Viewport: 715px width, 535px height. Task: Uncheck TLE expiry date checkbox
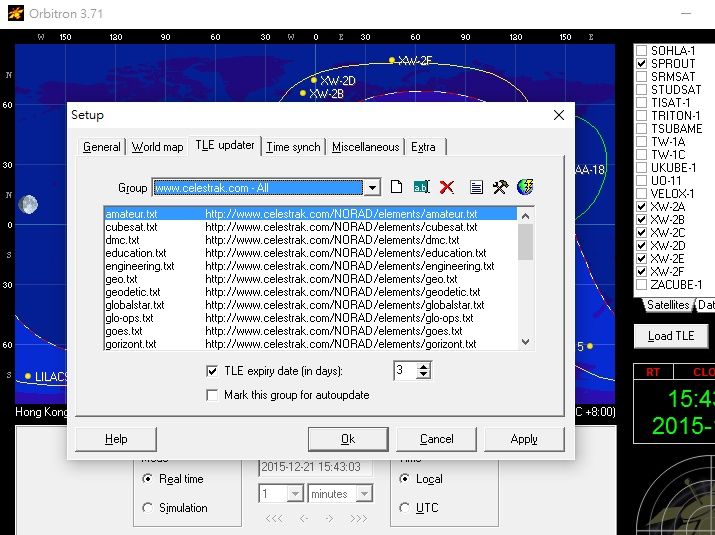pos(212,371)
